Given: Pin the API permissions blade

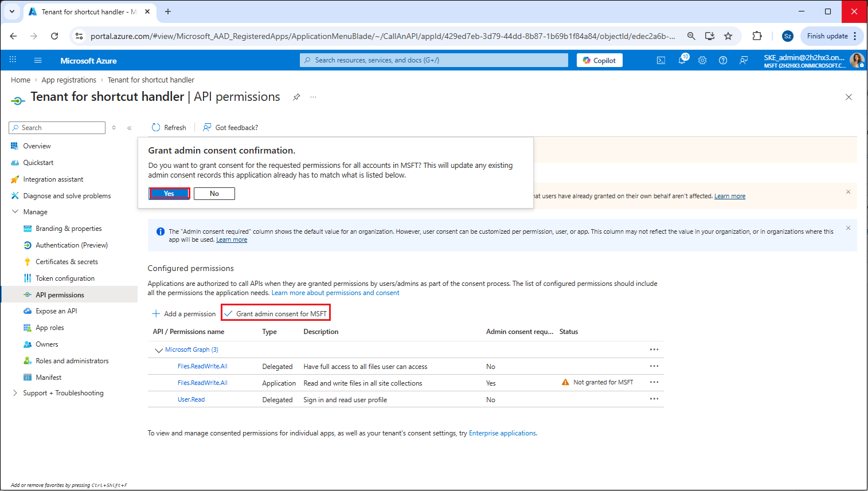Looking at the screenshot, I should coord(296,97).
